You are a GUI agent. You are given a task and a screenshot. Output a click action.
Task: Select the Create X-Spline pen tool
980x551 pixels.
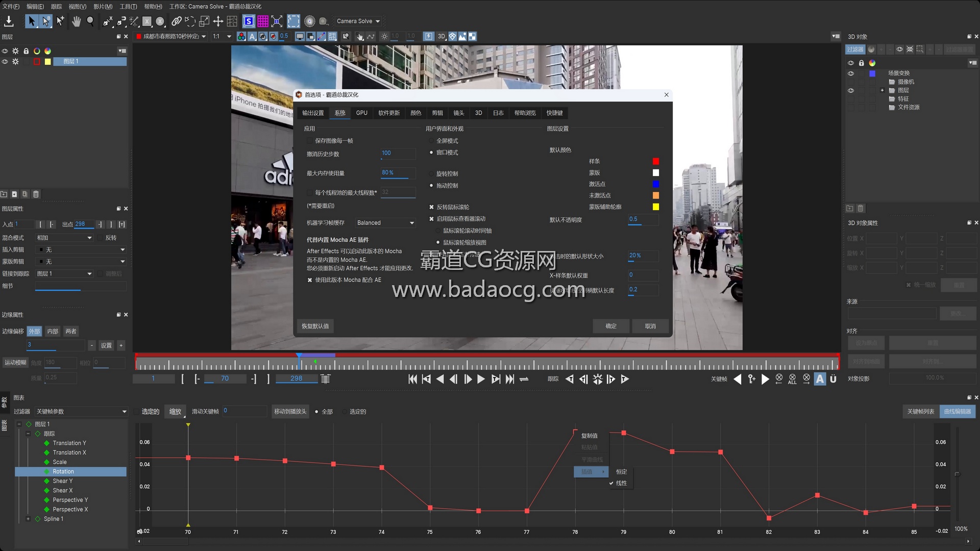coord(108,21)
